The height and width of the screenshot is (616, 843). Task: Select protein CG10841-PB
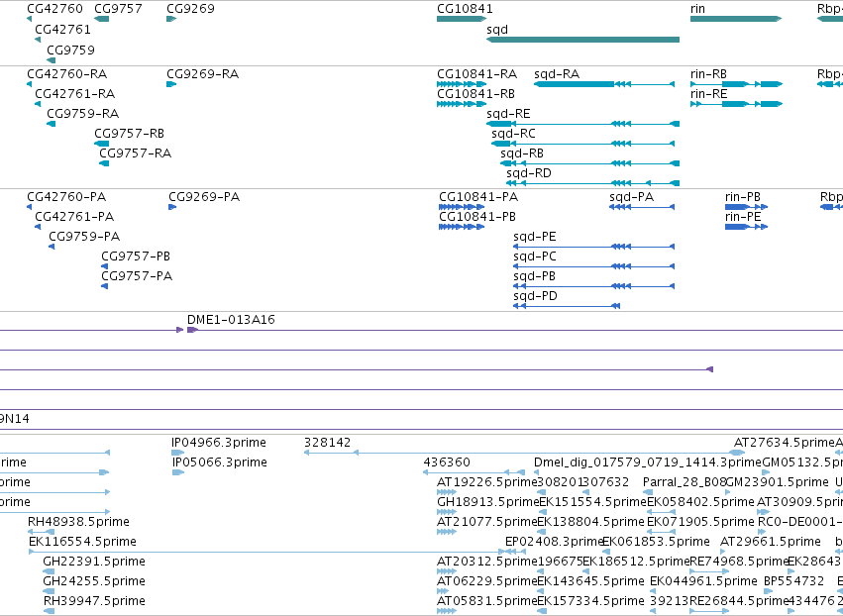(x=477, y=217)
